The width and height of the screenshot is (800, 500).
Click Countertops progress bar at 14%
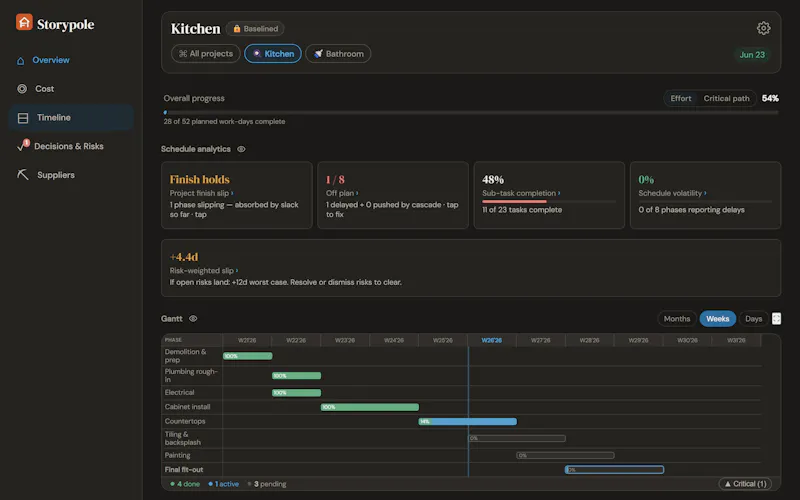click(x=468, y=421)
